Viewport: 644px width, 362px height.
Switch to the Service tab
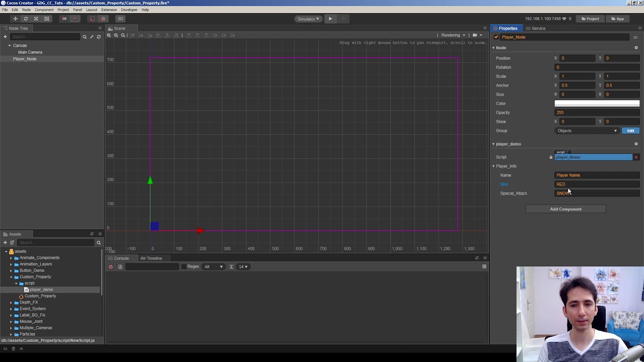click(535, 28)
